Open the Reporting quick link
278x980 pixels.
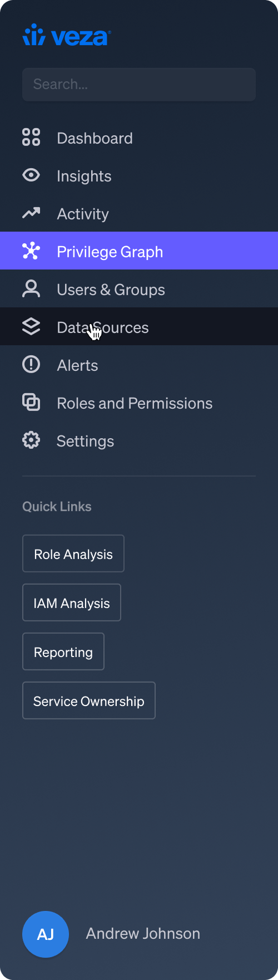click(63, 651)
